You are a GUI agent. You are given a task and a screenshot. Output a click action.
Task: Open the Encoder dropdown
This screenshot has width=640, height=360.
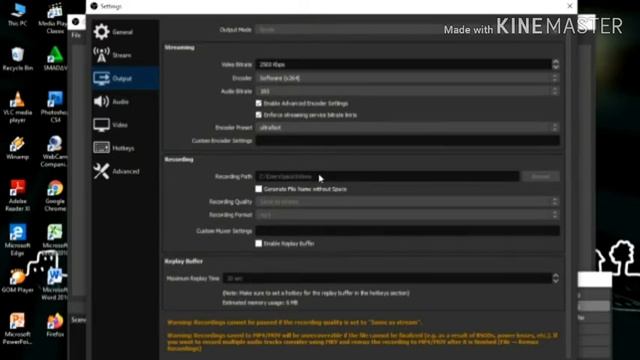point(407,78)
